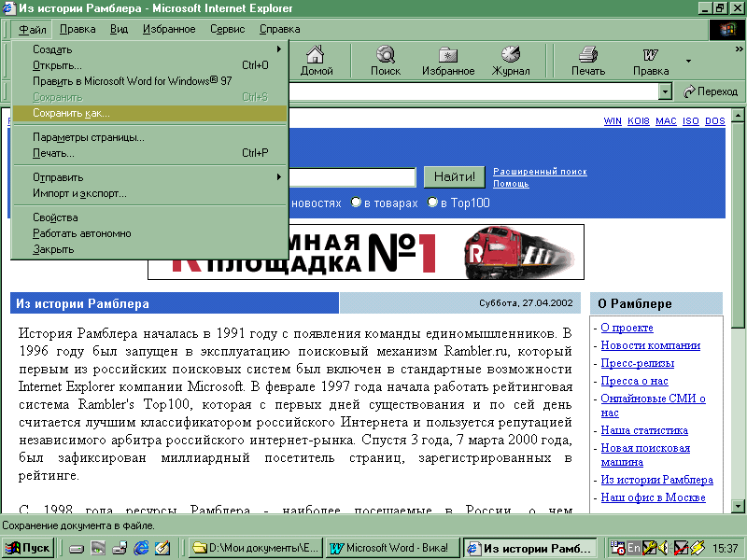Choose Свойства menu entry
The width and height of the screenshot is (747, 560).
(x=150, y=217)
